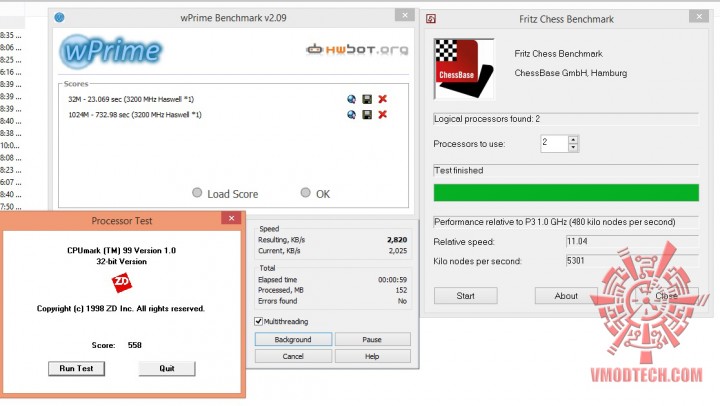Click the Background button

(293, 339)
